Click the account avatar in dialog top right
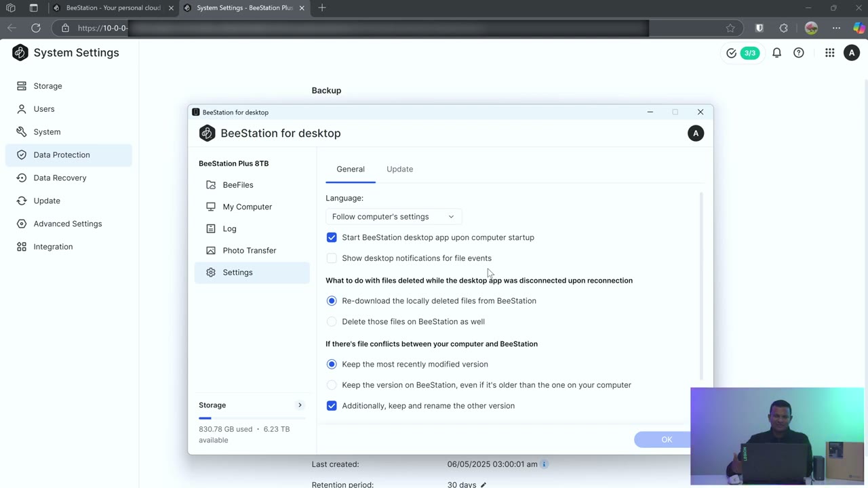 pos(696,133)
